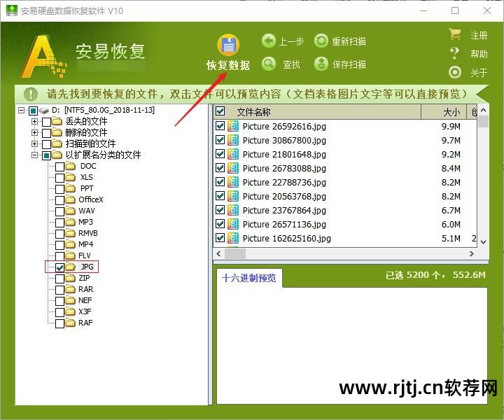The height and width of the screenshot is (420, 504).
Task: Click the file icon of Picture 20563768.jpg
Action: 233,196
